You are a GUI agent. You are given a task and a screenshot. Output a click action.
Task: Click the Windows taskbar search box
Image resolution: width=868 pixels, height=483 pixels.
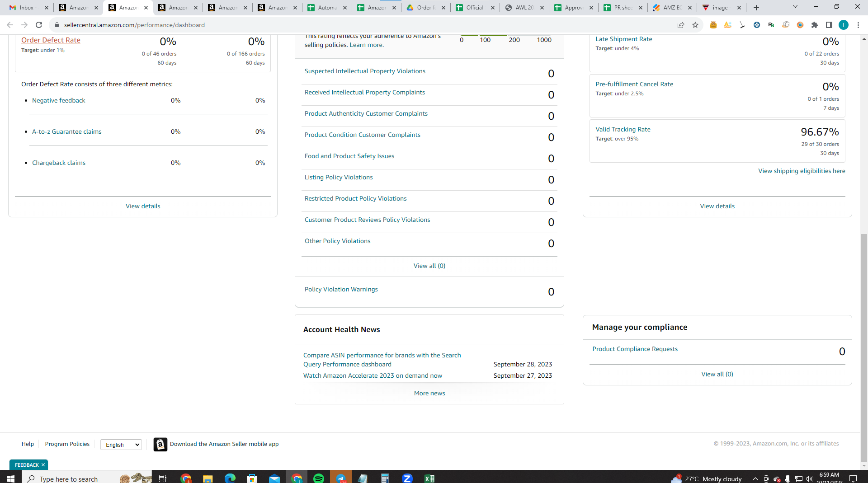[87, 478]
